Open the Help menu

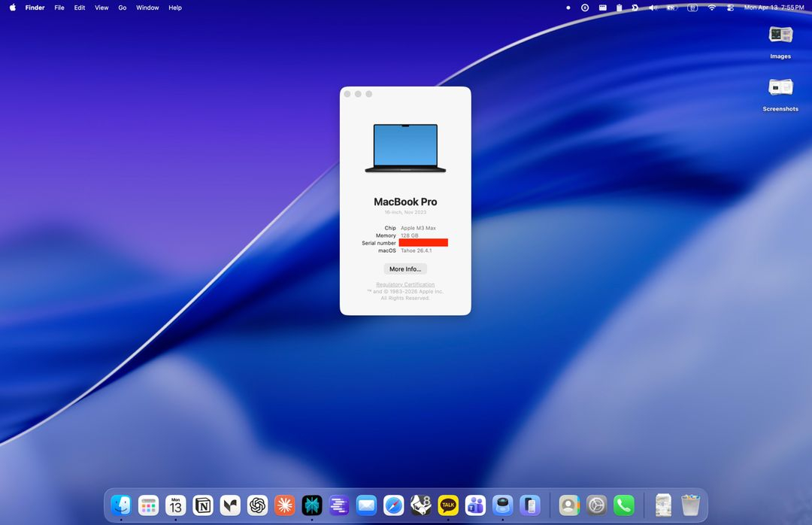175,8
